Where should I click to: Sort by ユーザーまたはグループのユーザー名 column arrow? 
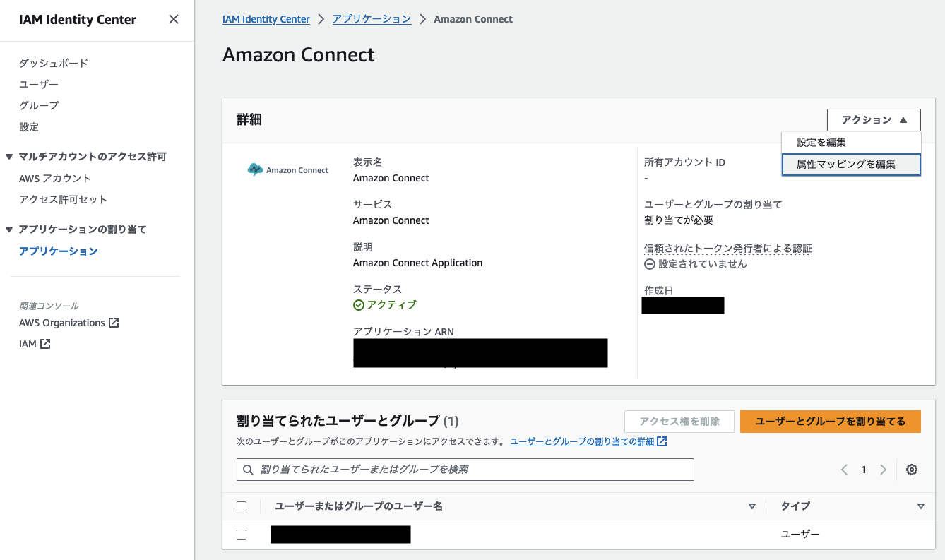(x=751, y=506)
